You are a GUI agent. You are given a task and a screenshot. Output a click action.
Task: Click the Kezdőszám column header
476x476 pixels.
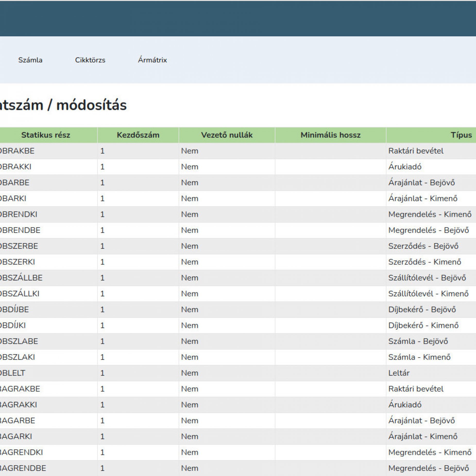138,135
